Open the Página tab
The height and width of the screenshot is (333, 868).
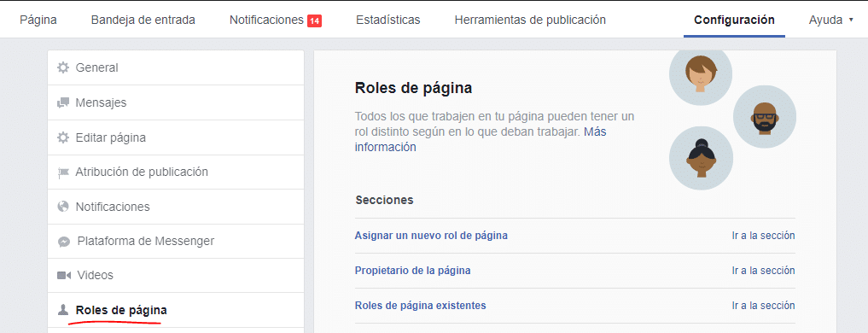click(38, 20)
